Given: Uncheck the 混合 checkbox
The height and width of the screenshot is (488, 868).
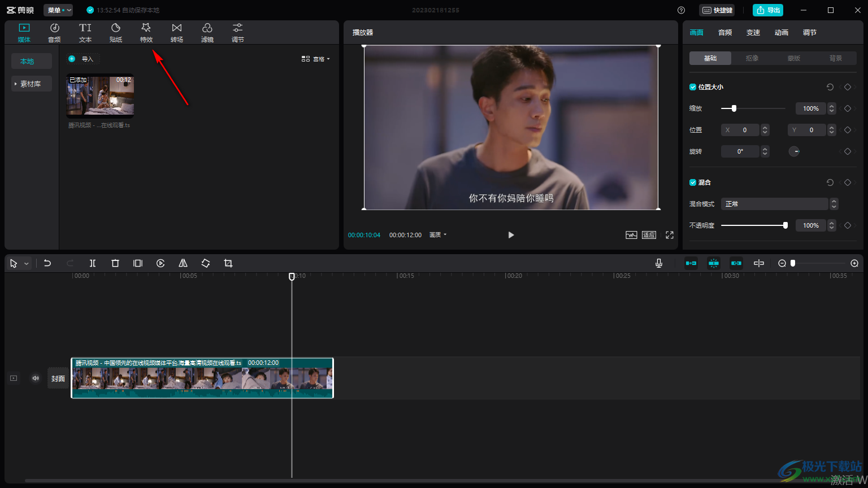Looking at the screenshot, I should tap(693, 182).
